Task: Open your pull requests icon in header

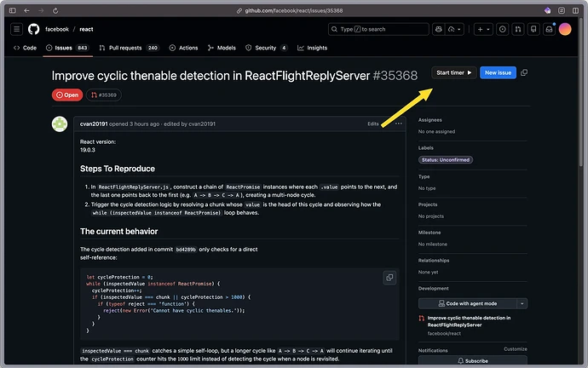Action: [518, 29]
